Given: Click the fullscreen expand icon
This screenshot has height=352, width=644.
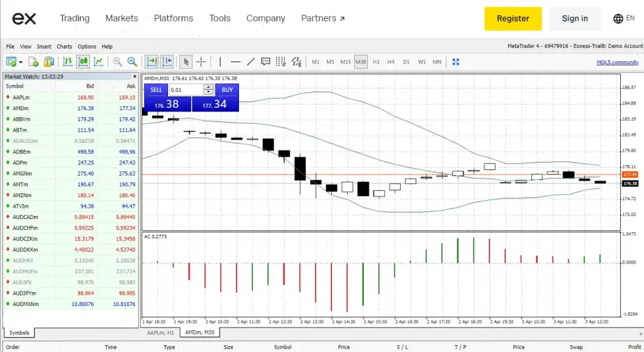Looking at the screenshot, I should pos(455,62).
